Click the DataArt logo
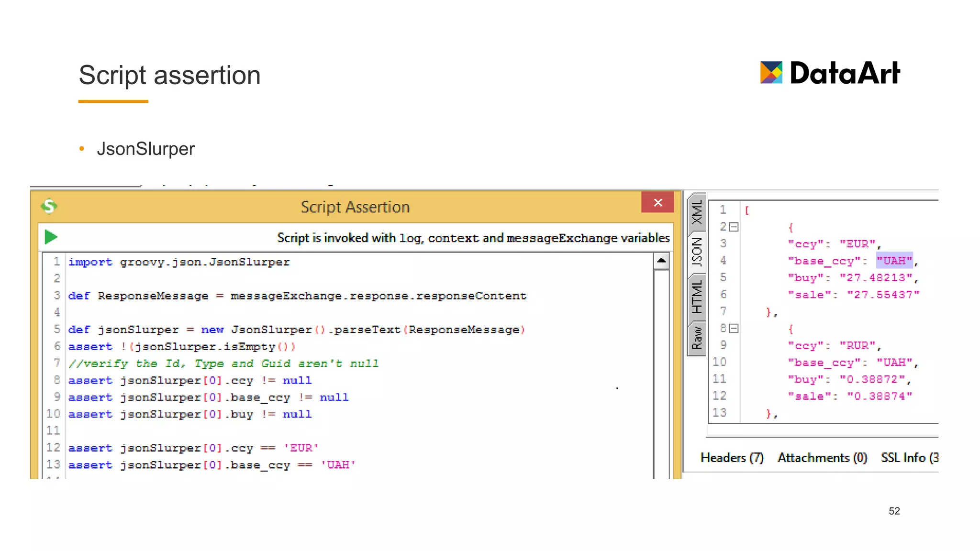The image size is (980, 551). [830, 73]
